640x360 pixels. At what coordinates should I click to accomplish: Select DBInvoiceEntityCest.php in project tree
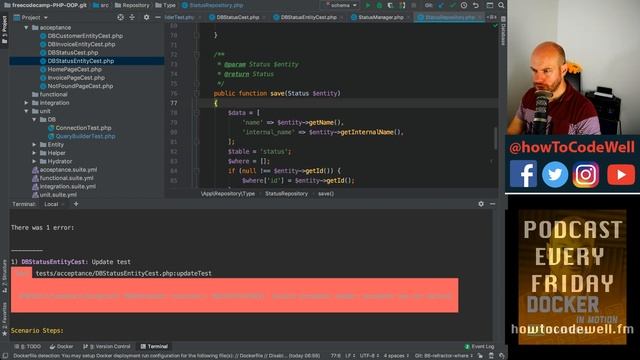pyautogui.click(x=81, y=44)
